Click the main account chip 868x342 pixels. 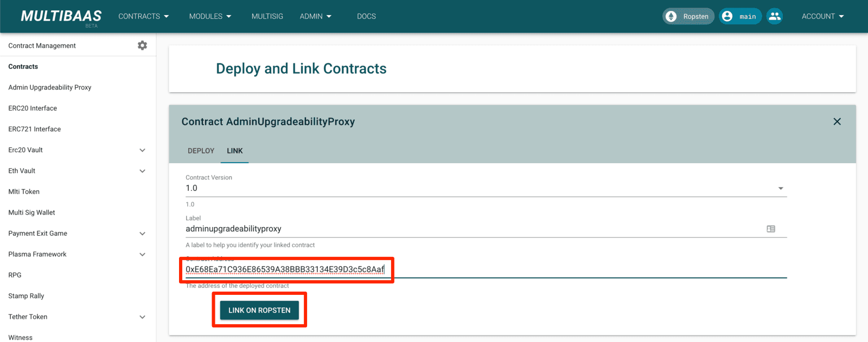click(x=741, y=16)
